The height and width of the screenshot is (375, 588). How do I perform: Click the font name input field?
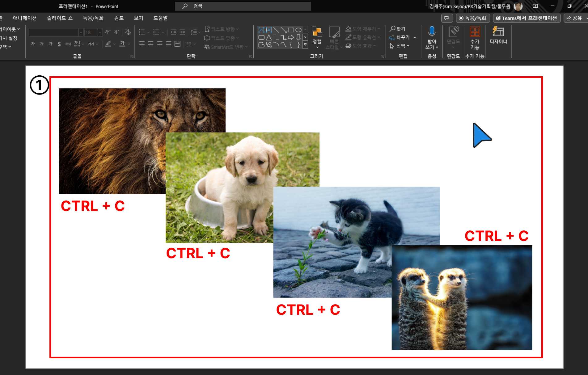point(53,32)
